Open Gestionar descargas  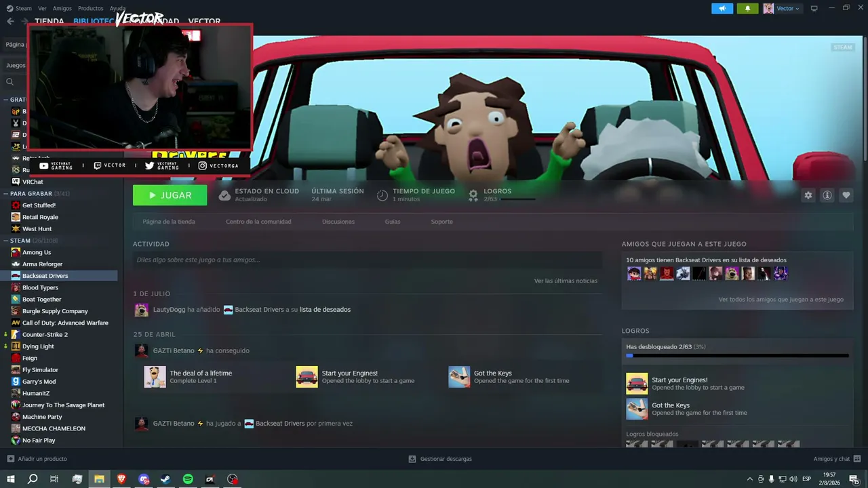[440, 459]
